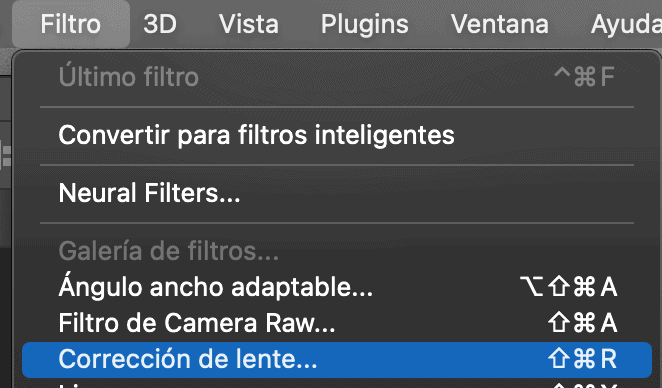Choose the highlighted Corrección de lente item
This screenshot has width=662, height=388.
[336, 359]
